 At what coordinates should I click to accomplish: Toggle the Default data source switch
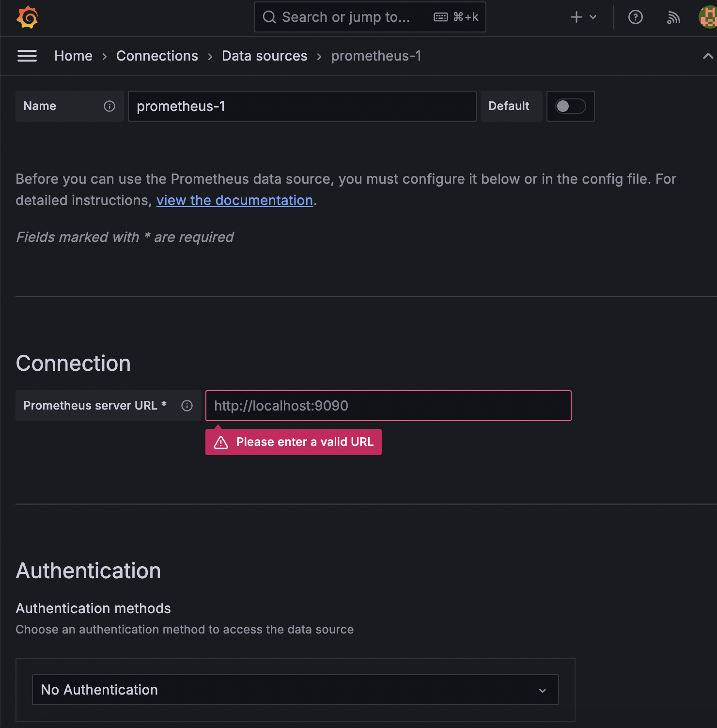(x=570, y=106)
